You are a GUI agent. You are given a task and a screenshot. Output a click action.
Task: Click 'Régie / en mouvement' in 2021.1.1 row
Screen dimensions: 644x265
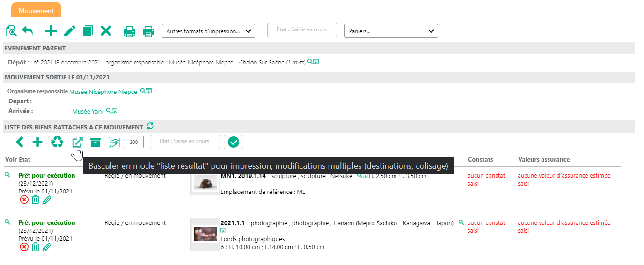point(135,223)
